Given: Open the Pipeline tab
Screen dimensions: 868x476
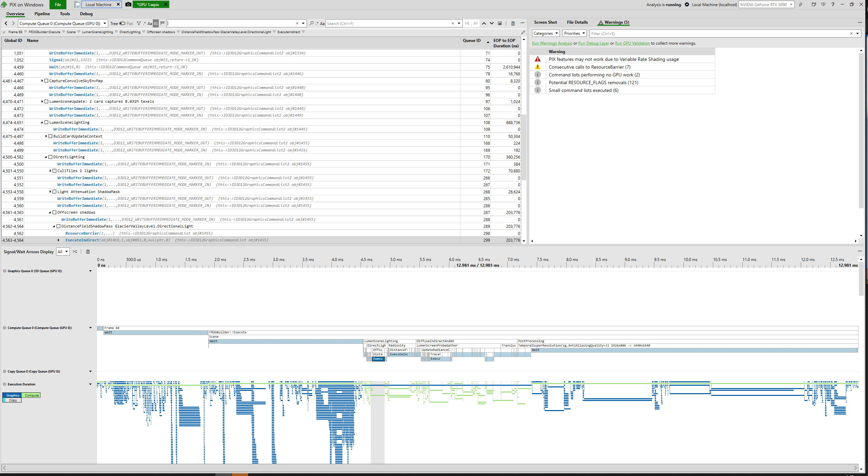Looking at the screenshot, I should click(42, 14).
